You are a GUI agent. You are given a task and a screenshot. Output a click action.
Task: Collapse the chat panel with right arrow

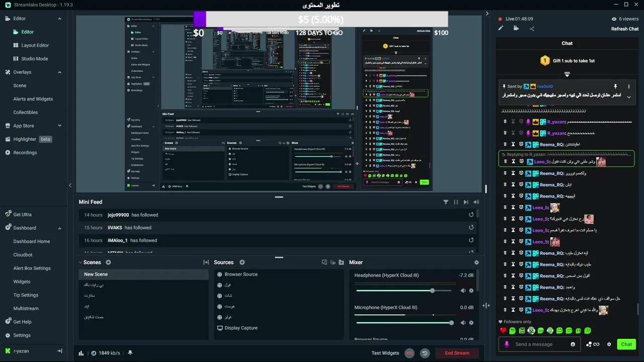click(487, 14)
